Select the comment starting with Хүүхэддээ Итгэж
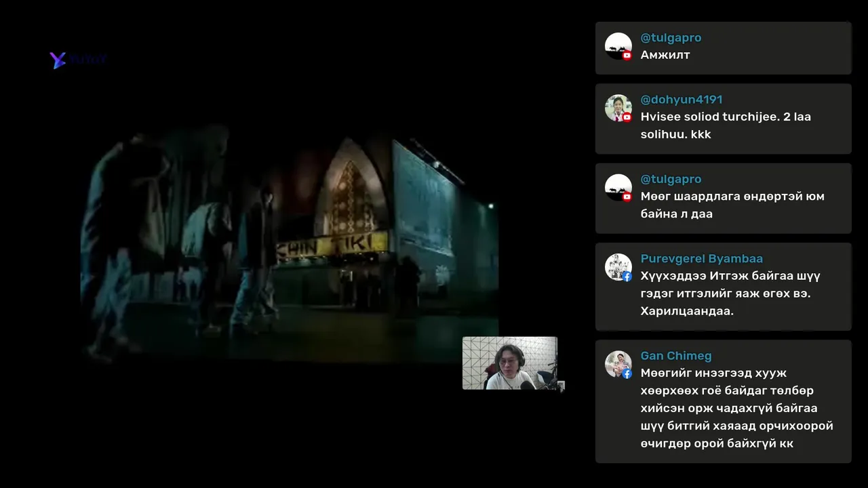The height and width of the screenshot is (488, 868). pos(730,293)
